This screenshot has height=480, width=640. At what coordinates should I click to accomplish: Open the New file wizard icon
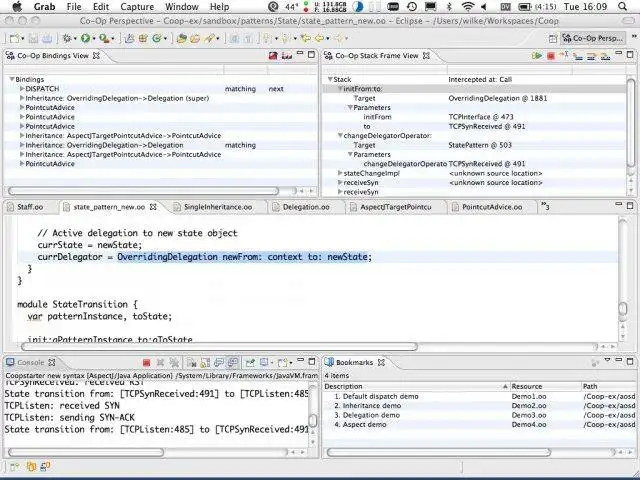(x=15, y=38)
